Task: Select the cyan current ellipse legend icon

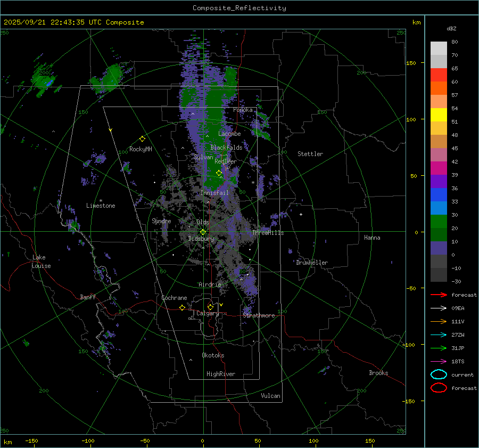Action: [439, 374]
